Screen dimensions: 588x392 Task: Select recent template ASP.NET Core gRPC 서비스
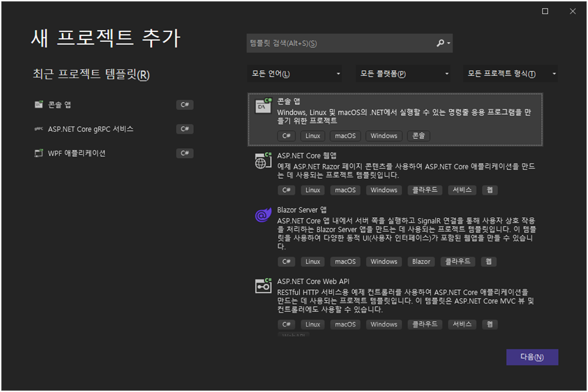91,129
